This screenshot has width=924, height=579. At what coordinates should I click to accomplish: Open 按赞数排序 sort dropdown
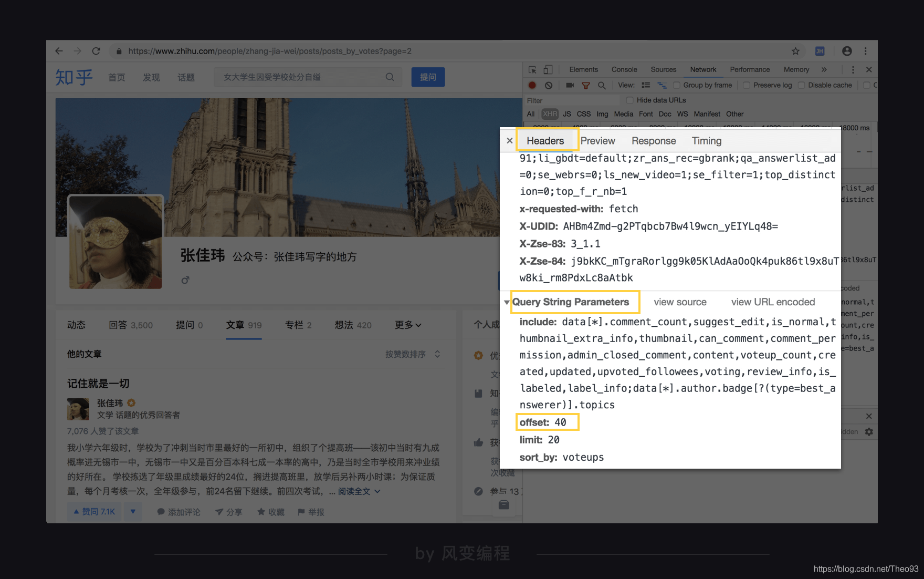413,354
